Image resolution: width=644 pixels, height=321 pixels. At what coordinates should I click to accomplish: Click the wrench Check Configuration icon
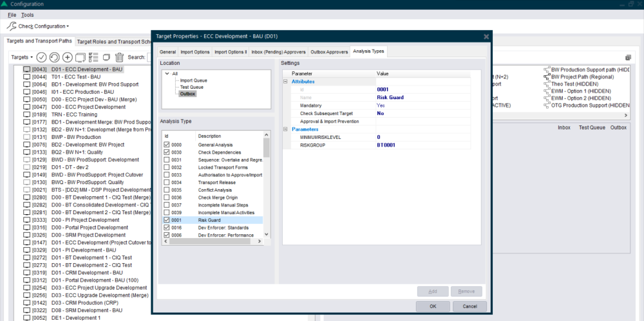(12, 26)
